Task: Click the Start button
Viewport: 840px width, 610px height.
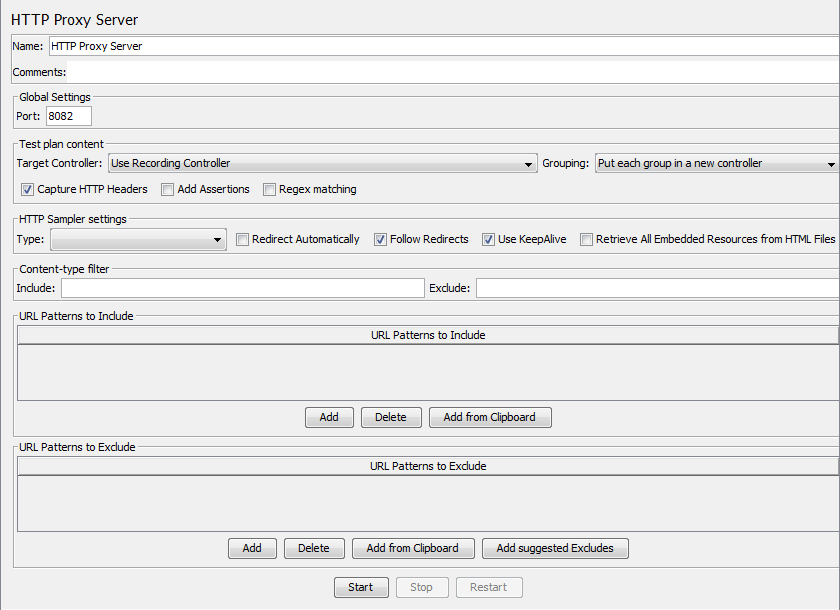Action: [x=360, y=587]
